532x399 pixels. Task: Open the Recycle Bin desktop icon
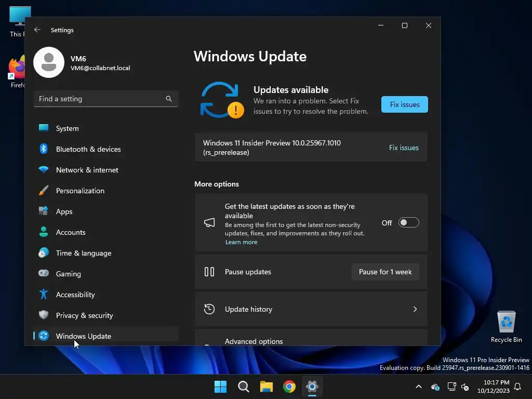pos(506,327)
